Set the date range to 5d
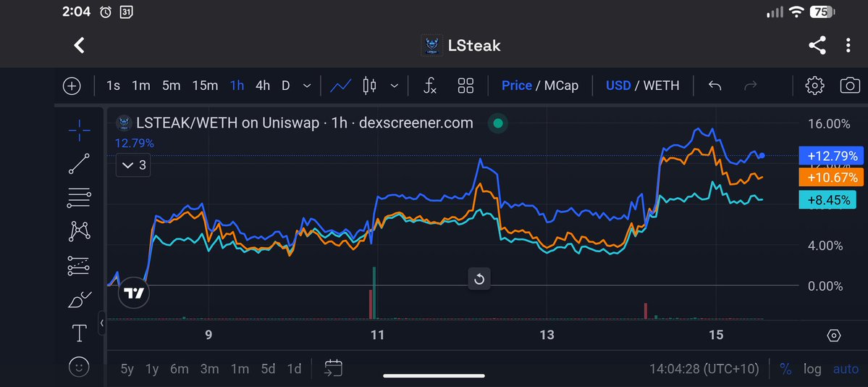The width and height of the screenshot is (868, 387). (268, 369)
